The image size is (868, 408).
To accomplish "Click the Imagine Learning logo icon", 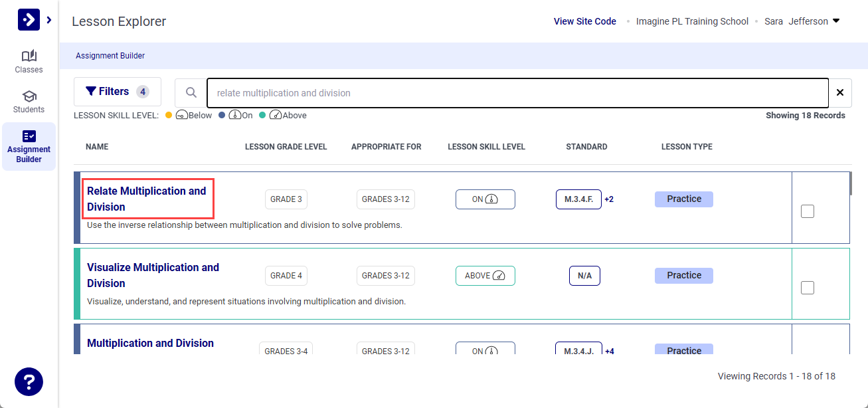I will [x=28, y=19].
